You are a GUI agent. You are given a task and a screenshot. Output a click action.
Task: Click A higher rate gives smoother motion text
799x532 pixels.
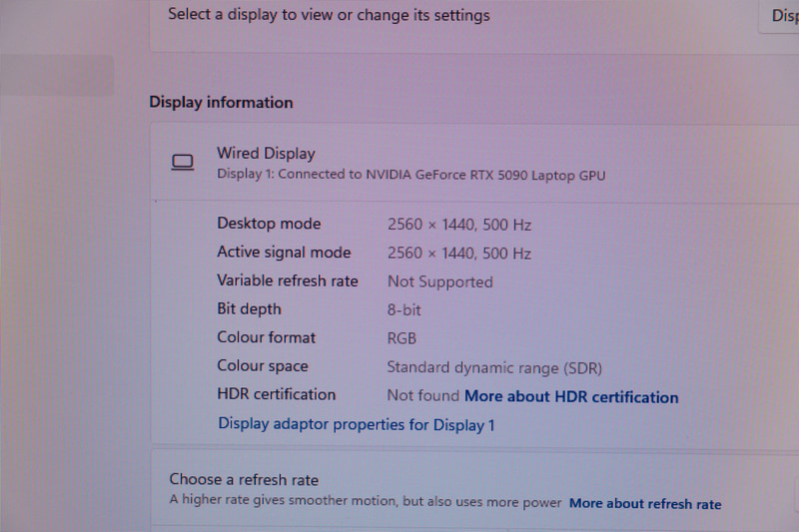[x=366, y=500]
